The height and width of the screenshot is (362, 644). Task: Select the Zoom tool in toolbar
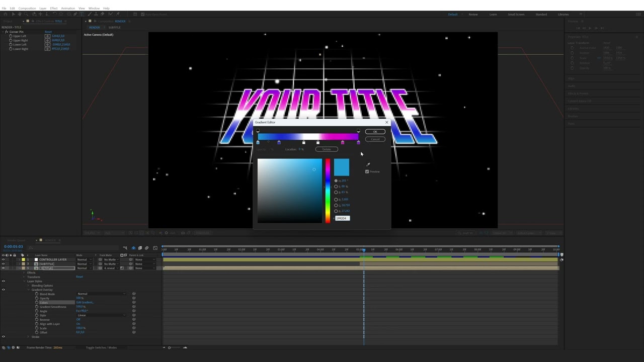pyautogui.click(x=26, y=14)
